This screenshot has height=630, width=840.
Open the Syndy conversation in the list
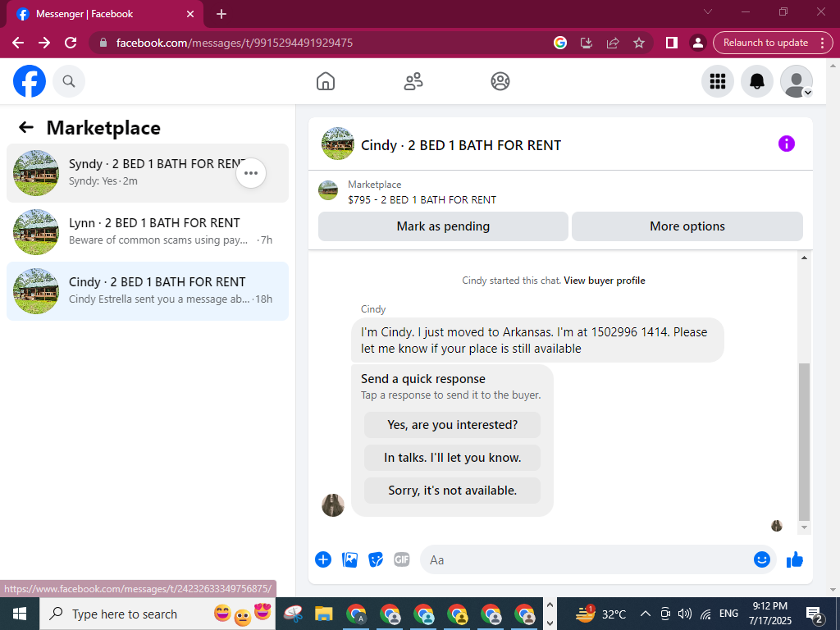(148, 173)
